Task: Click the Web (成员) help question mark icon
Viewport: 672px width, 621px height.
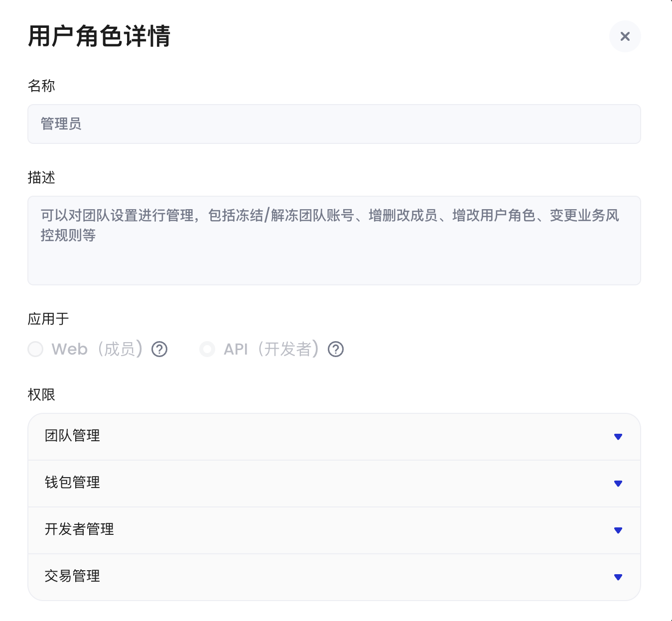Action: pyautogui.click(x=159, y=349)
